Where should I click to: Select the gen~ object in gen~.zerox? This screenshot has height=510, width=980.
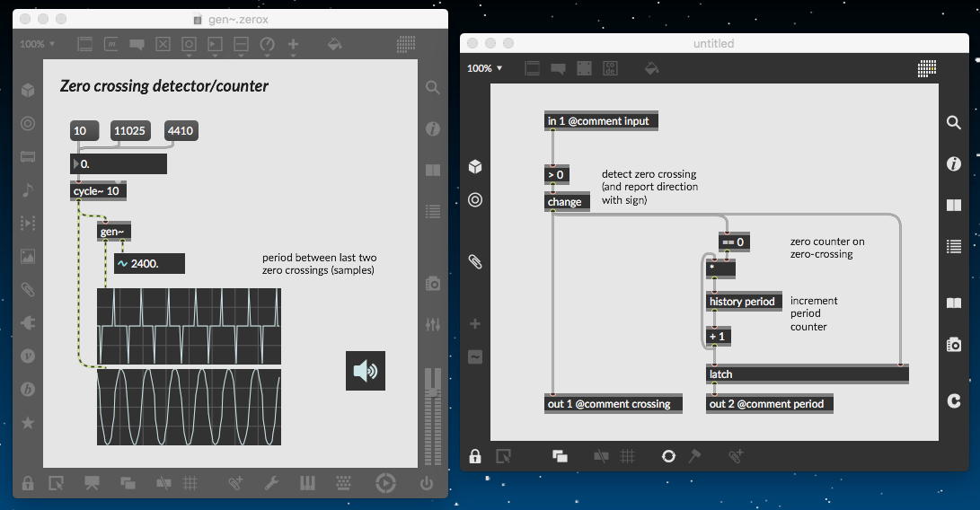pyautogui.click(x=114, y=232)
